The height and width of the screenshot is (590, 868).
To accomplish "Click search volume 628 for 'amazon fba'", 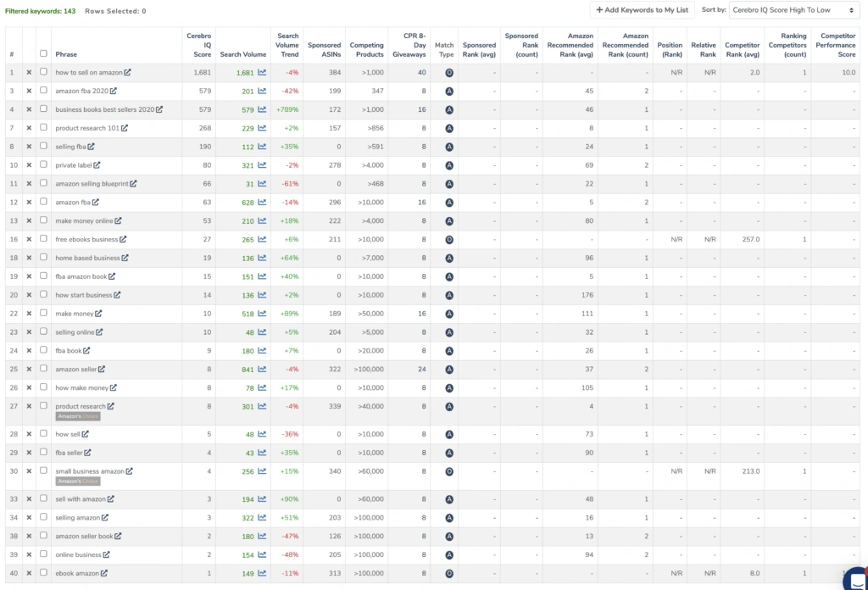I will [x=248, y=202].
